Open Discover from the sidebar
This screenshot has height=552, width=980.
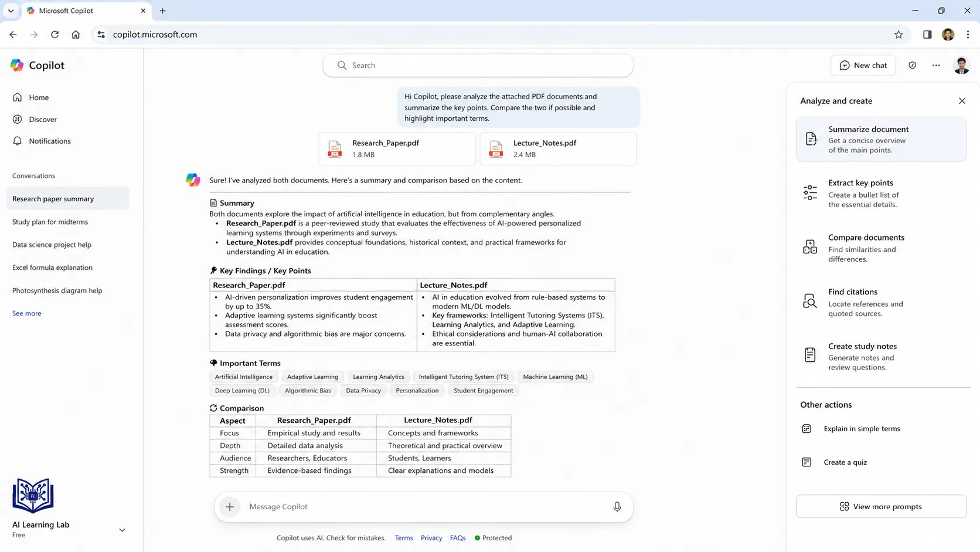click(43, 119)
